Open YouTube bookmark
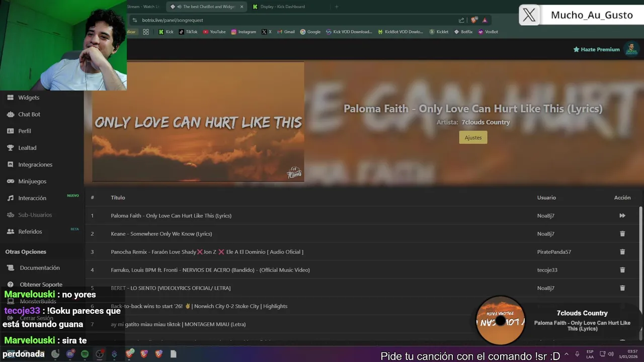The image size is (644, 362). 214,32
